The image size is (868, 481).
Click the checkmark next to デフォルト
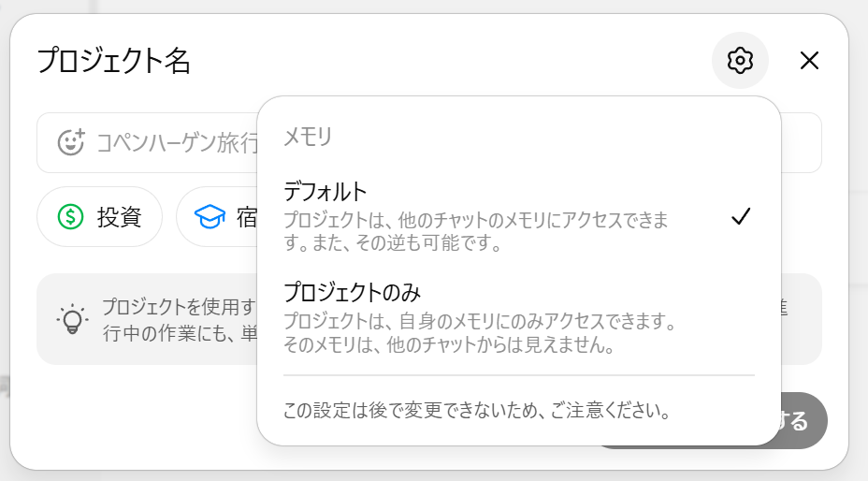[x=741, y=216]
